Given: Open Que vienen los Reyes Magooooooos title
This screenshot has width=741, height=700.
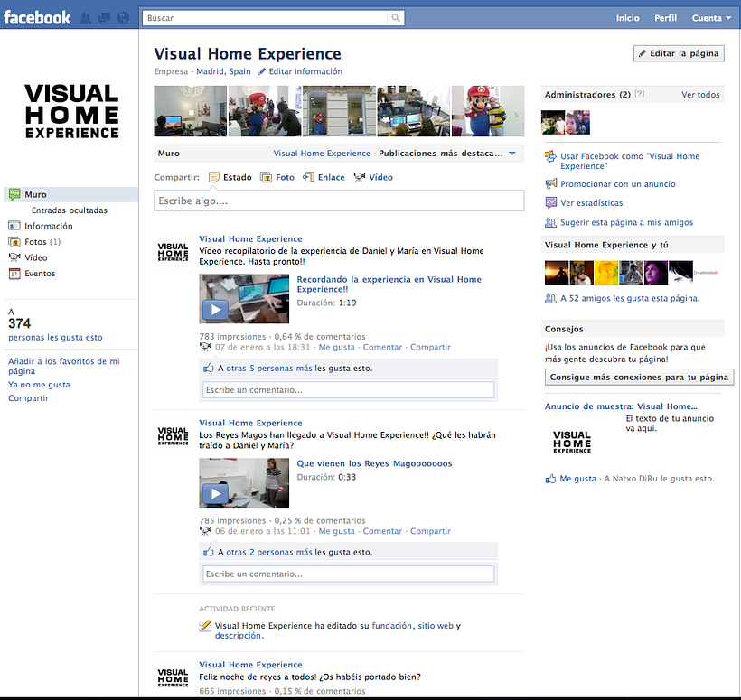Looking at the screenshot, I should pos(374,464).
